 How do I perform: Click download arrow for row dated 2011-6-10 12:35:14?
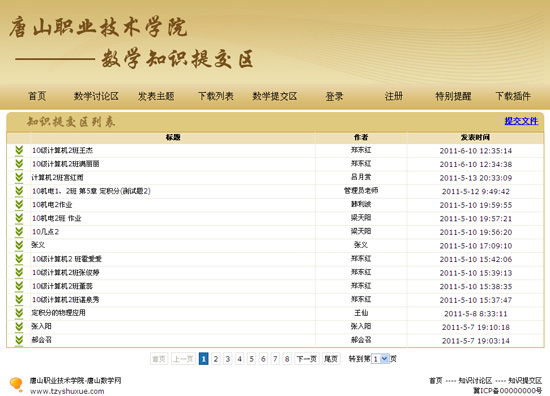[x=19, y=150]
